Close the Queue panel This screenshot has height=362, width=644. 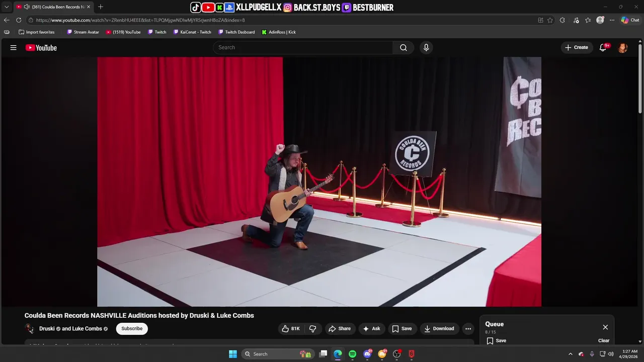point(605,327)
